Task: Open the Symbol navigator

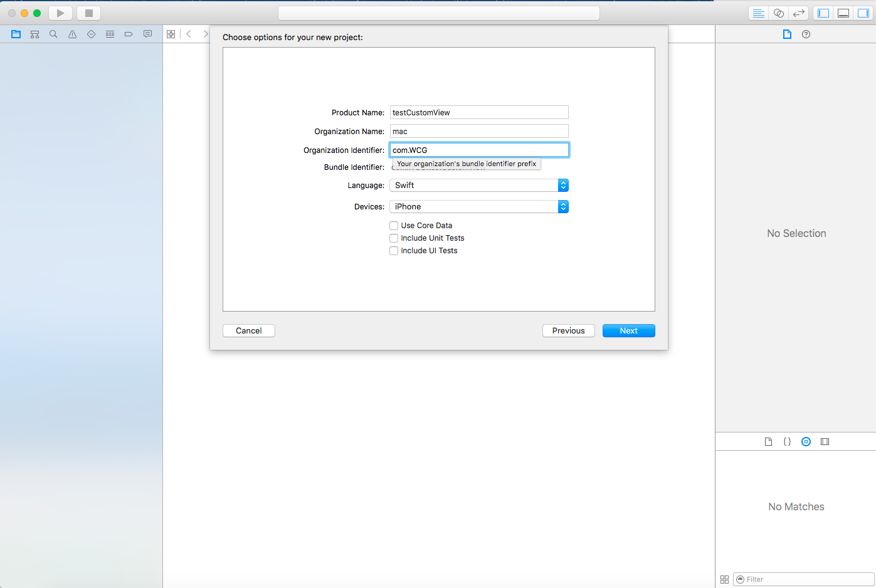Action: pos(34,34)
